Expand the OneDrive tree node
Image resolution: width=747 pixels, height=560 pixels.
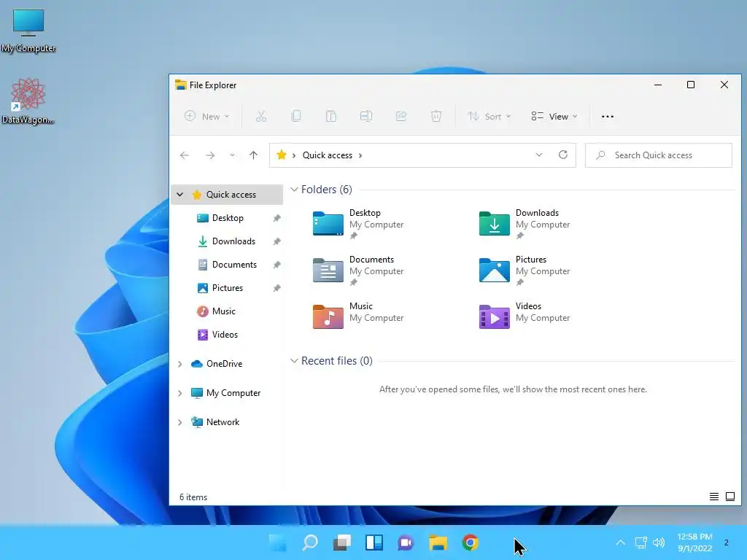179,364
